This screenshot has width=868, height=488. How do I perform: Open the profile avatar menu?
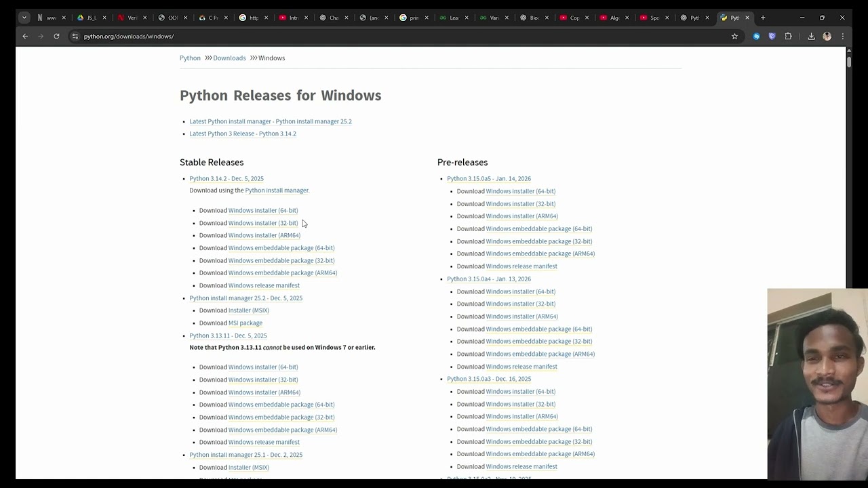[x=827, y=36]
